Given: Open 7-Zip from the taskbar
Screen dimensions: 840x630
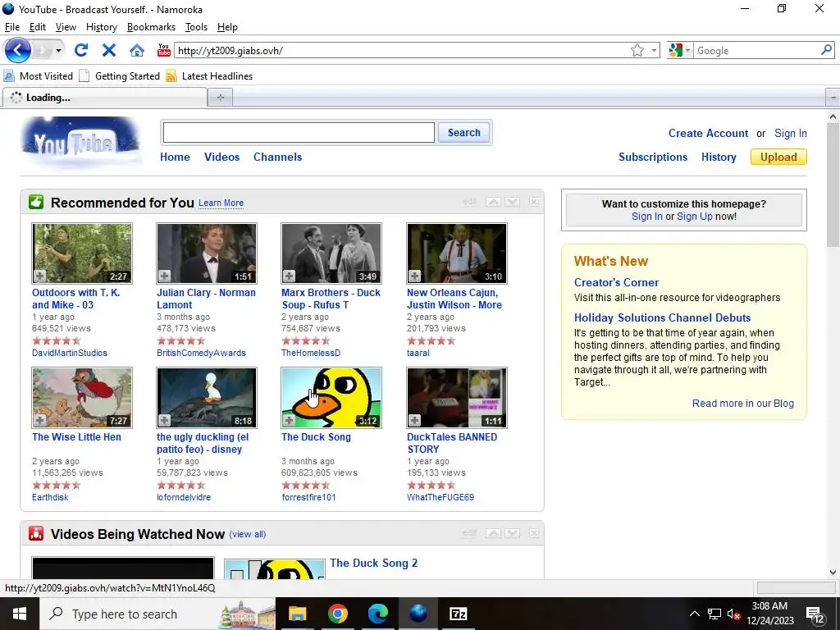Looking at the screenshot, I should tap(458, 614).
